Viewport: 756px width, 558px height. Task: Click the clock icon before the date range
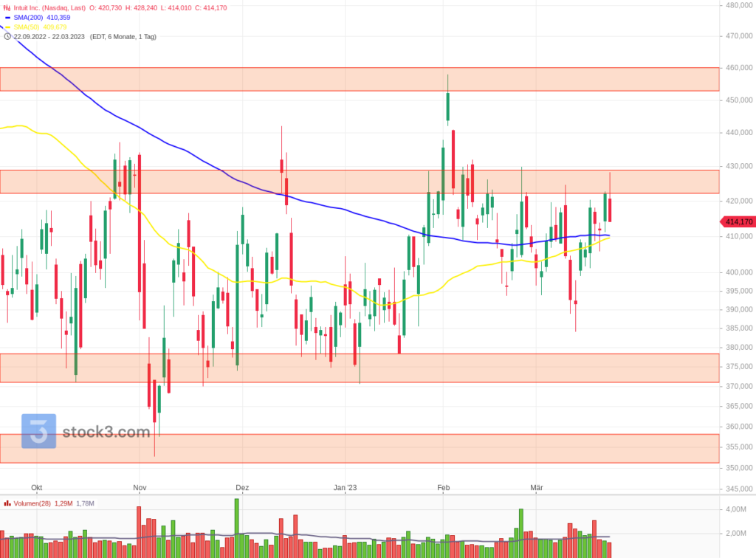click(7, 37)
